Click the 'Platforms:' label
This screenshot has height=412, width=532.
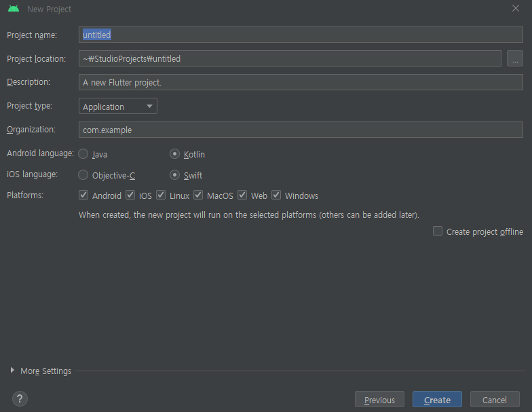pos(25,195)
